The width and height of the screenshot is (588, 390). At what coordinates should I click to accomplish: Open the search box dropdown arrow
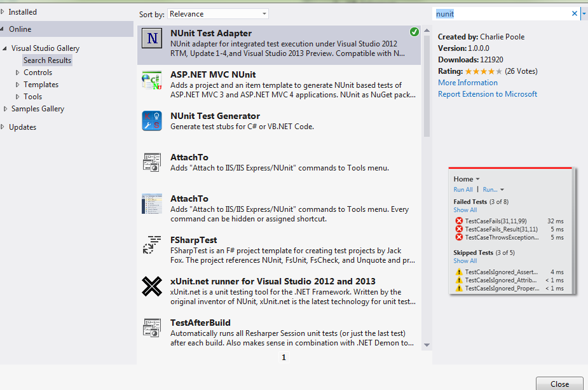click(x=584, y=14)
